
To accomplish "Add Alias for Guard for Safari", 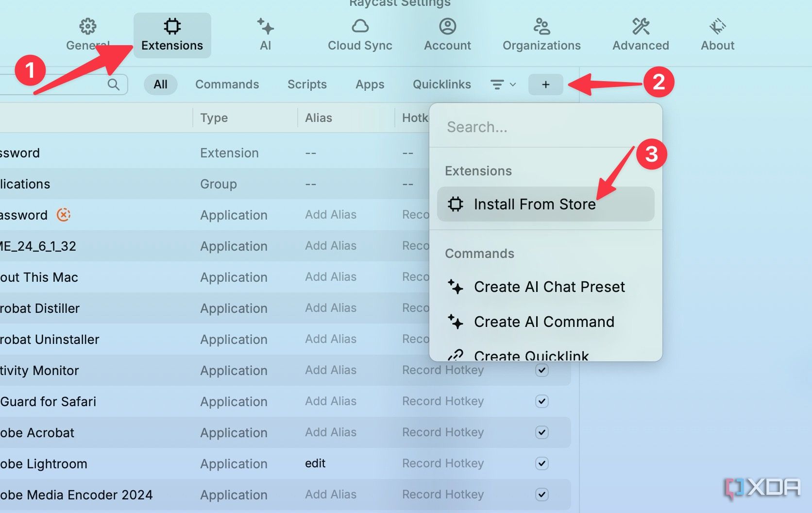I will [x=331, y=401].
